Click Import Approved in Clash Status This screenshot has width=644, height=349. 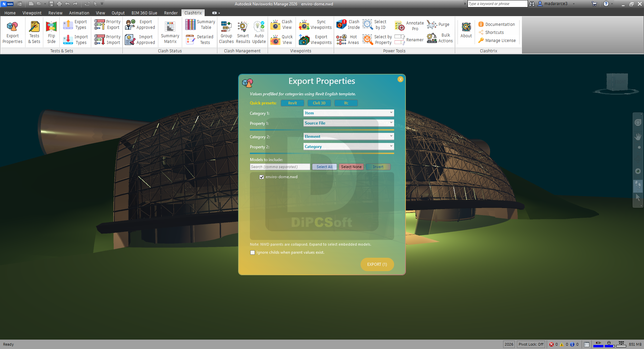140,40
